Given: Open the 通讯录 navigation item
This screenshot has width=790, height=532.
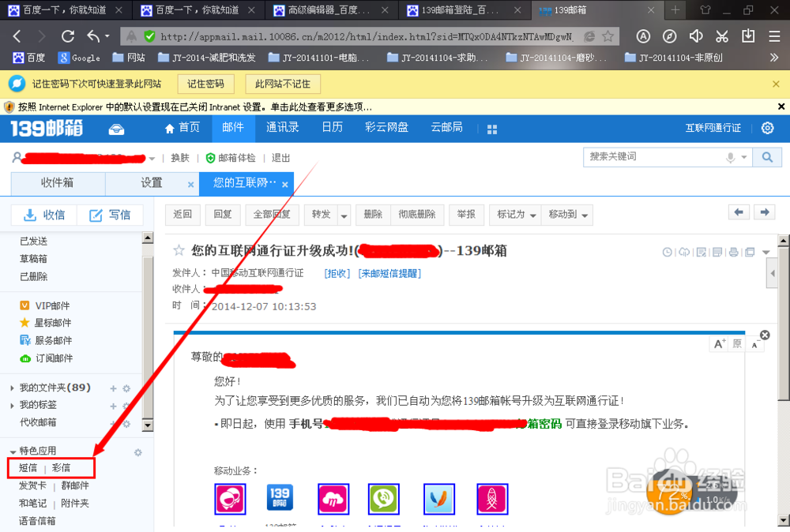Looking at the screenshot, I should tap(283, 128).
